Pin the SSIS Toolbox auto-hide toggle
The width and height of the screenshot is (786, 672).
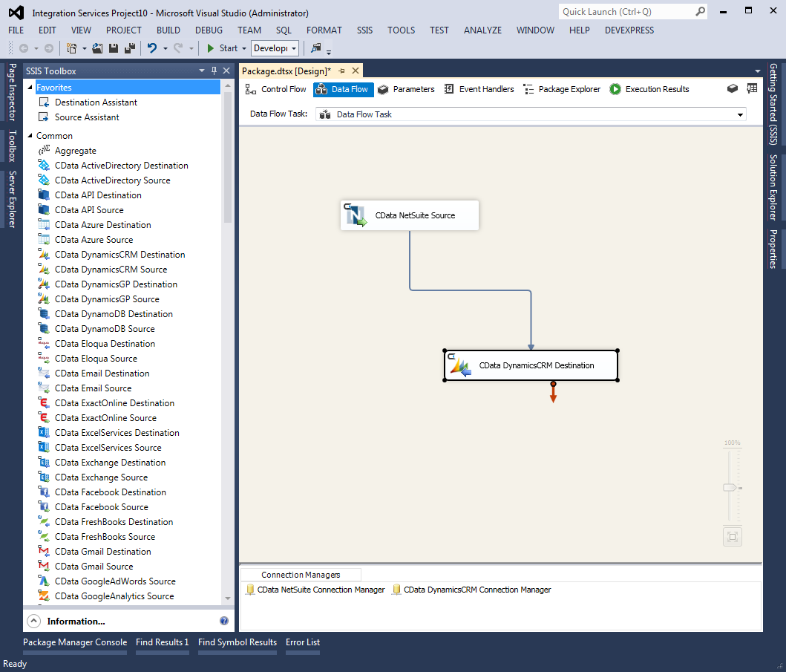[214, 71]
